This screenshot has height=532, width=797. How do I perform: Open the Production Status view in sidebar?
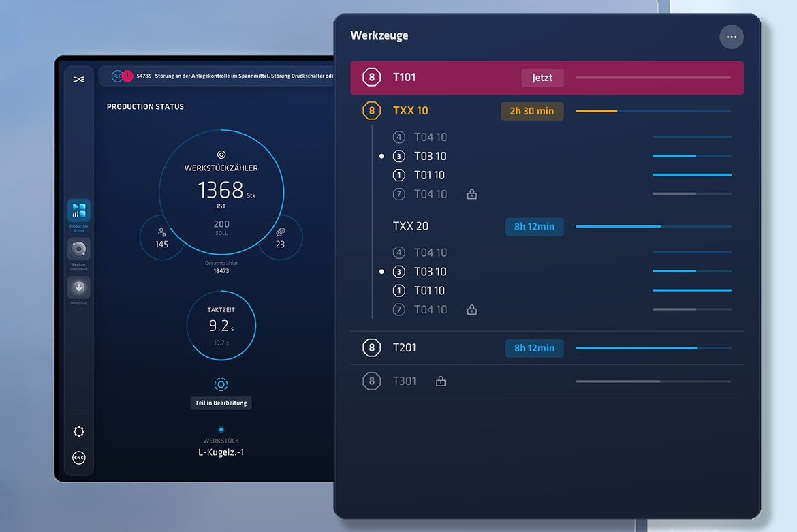tap(78, 210)
